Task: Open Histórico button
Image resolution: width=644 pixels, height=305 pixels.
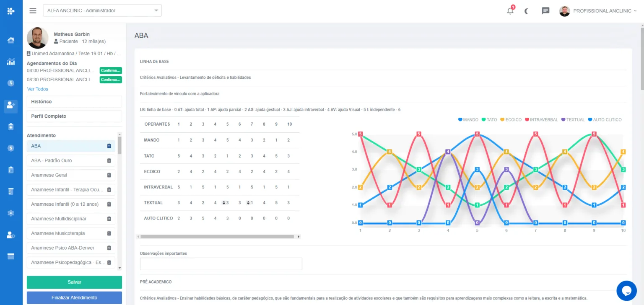Action: pos(74,102)
